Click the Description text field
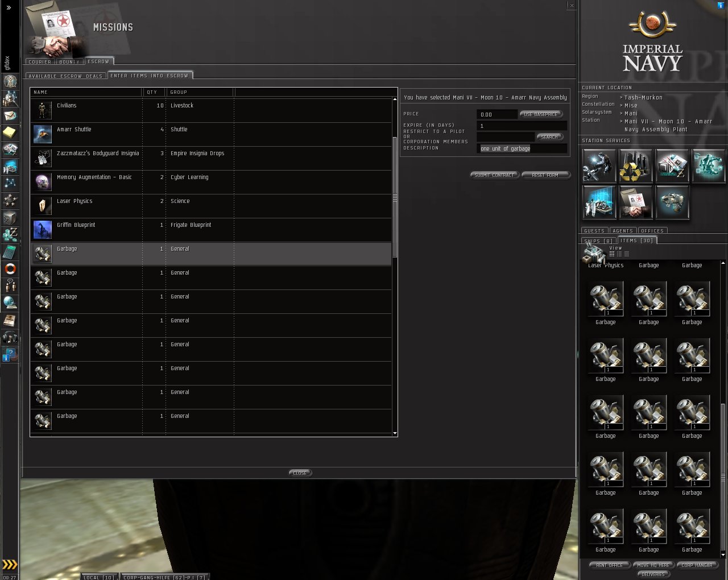 click(522, 148)
